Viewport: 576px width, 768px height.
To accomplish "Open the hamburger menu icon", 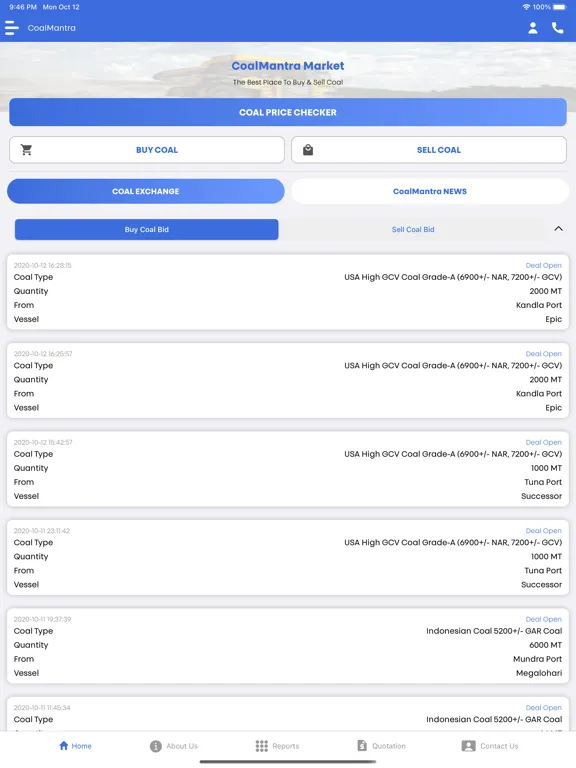I will coord(12,28).
